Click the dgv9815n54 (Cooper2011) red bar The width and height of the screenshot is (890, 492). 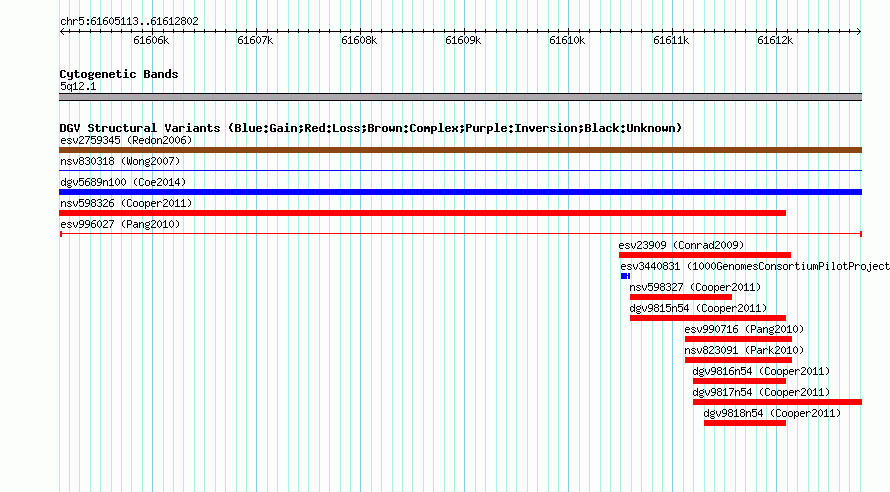[708, 318]
